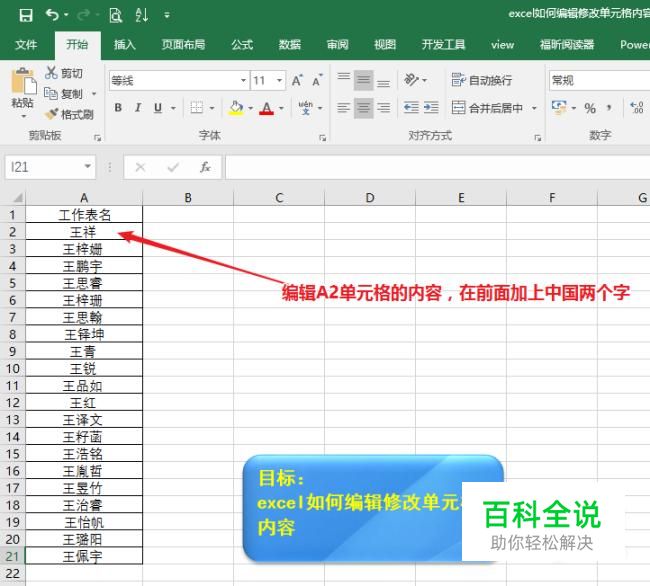This screenshot has height=586, width=650.
Task: Open the Underline style dropdown arrow
Action: 173,108
